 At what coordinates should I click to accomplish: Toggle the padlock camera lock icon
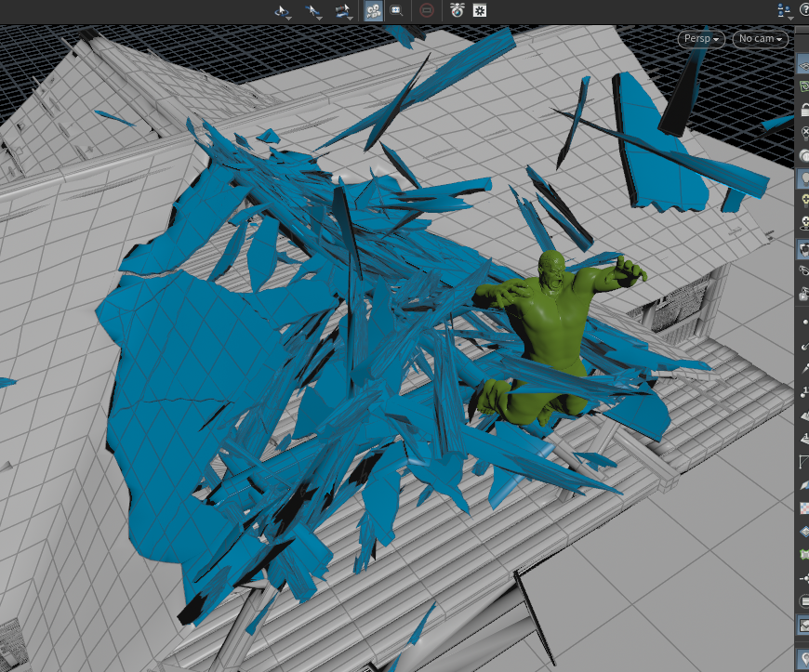tap(804, 110)
